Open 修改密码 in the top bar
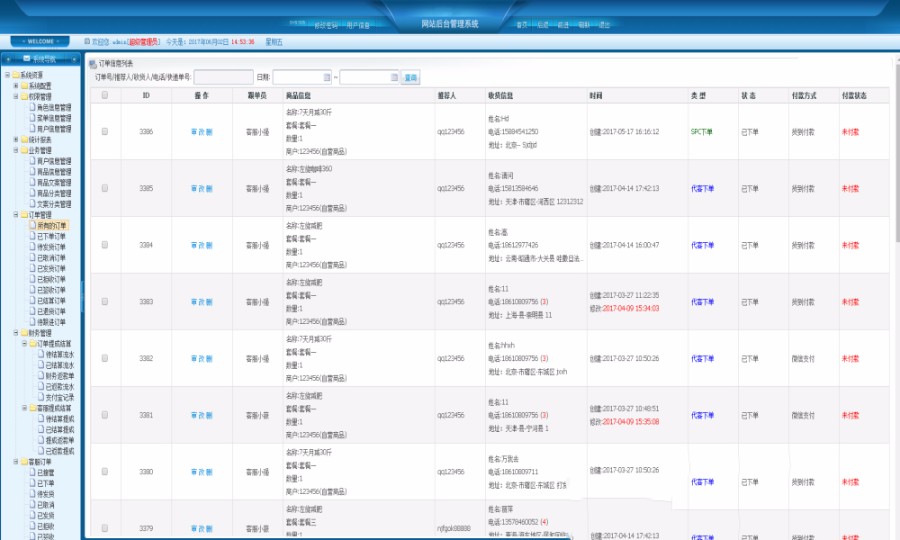This screenshot has width=900, height=540. click(325, 25)
